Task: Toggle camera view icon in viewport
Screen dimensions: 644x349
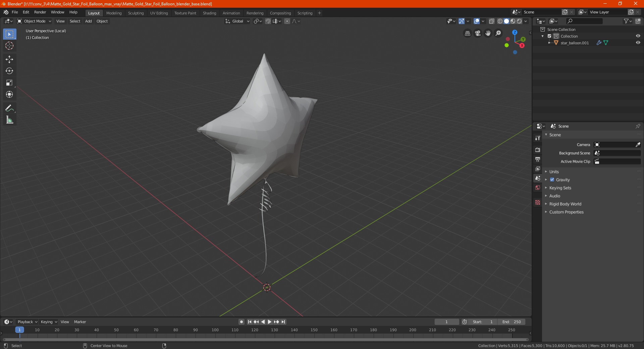Action: [478, 33]
